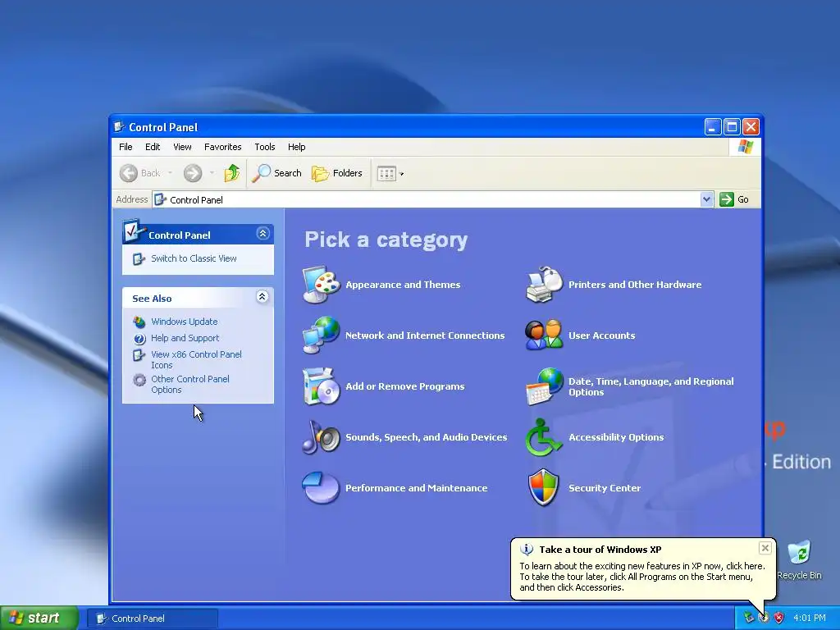This screenshot has height=630, width=840.
Task: Click the Other Control Panel Options gear icon
Action: pyautogui.click(x=139, y=380)
